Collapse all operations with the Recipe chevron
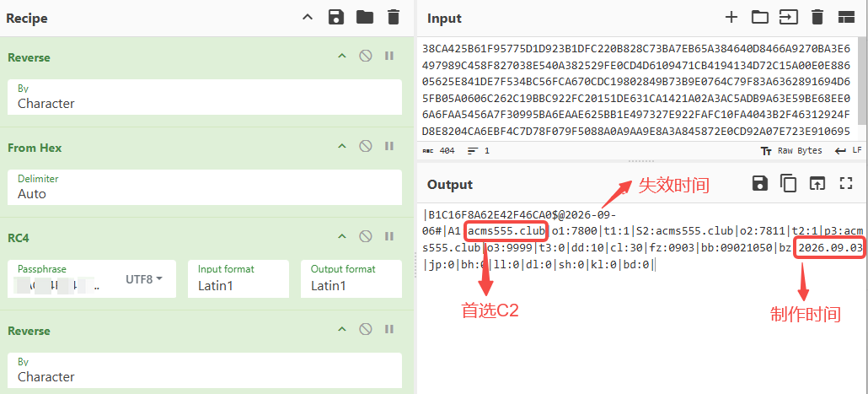Image resolution: width=868 pixels, height=394 pixels. point(308,17)
